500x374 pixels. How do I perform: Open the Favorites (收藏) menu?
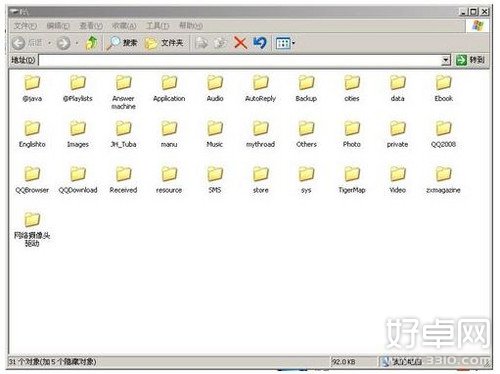click(x=124, y=26)
